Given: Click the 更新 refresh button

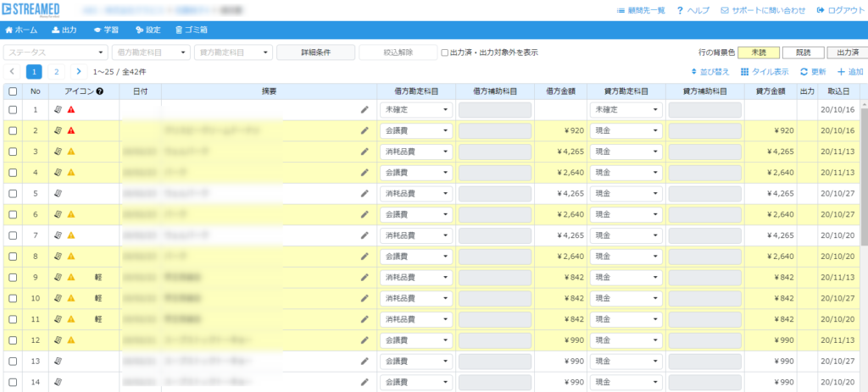Looking at the screenshot, I should 813,72.
